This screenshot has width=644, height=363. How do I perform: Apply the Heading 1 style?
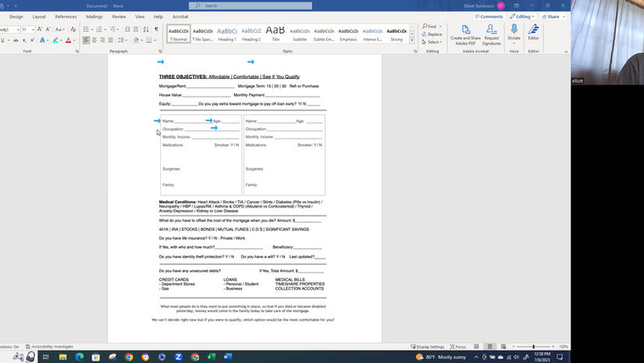click(227, 34)
